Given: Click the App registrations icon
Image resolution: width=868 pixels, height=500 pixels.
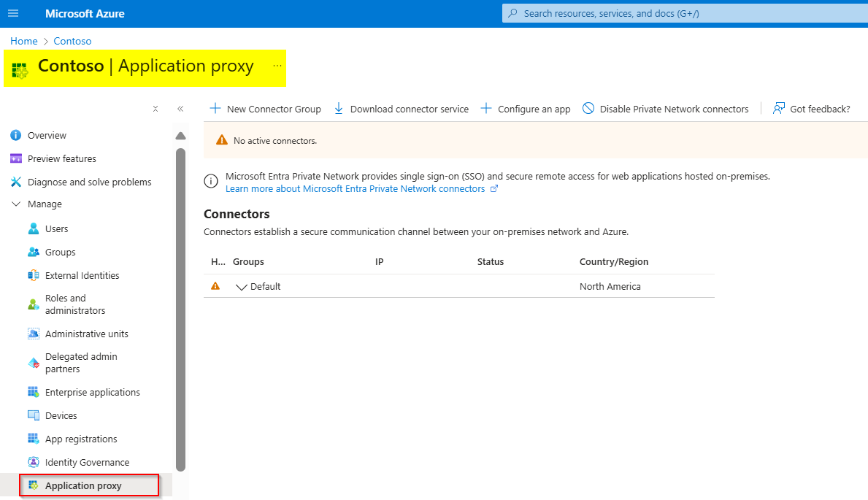Looking at the screenshot, I should coord(34,439).
